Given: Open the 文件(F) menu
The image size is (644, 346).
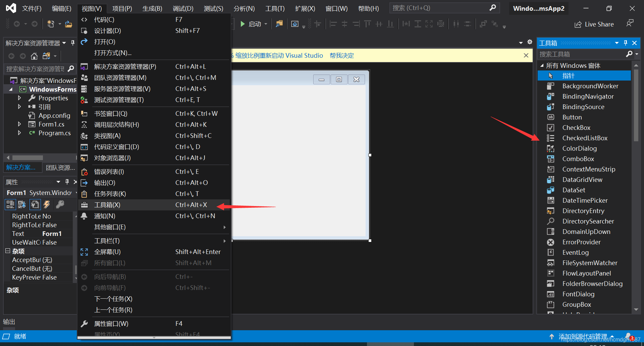Looking at the screenshot, I should pyautogui.click(x=32, y=8).
